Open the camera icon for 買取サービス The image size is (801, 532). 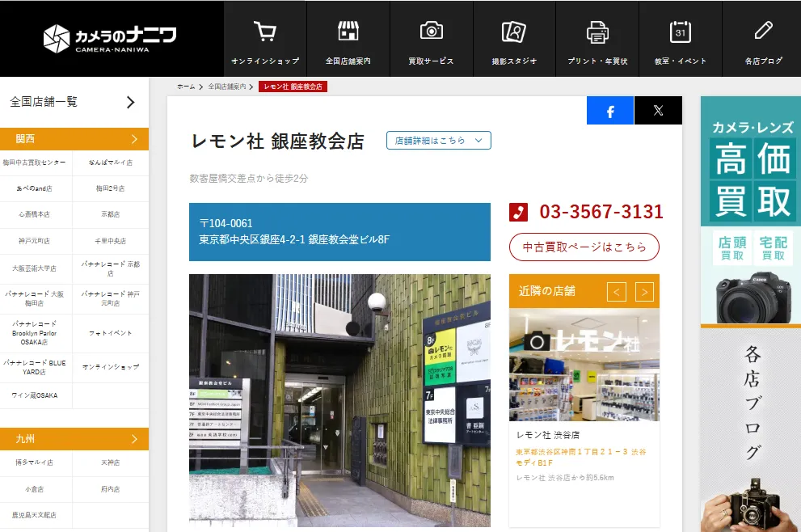pos(431,31)
